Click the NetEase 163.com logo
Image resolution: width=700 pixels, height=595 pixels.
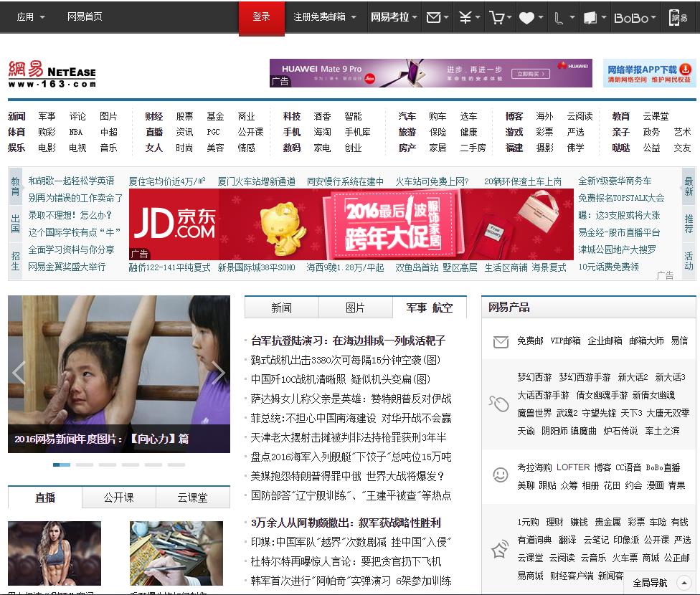point(52,74)
